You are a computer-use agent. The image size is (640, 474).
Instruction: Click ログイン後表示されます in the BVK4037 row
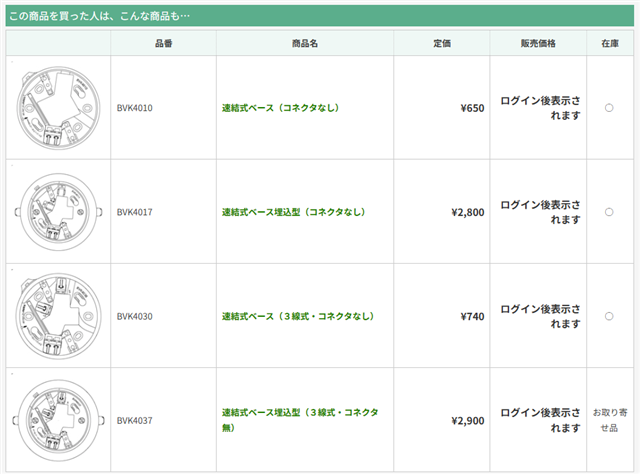click(x=540, y=420)
